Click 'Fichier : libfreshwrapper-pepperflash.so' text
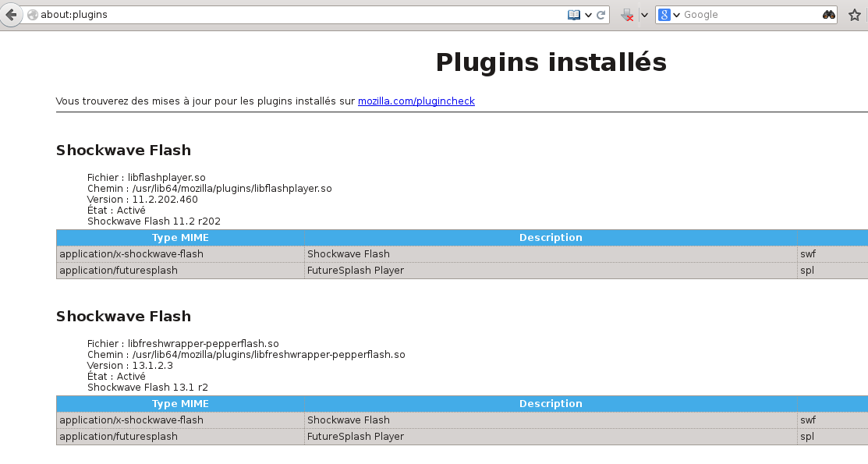Image resolution: width=868 pixels, height=464 pixels. [182, 344]
